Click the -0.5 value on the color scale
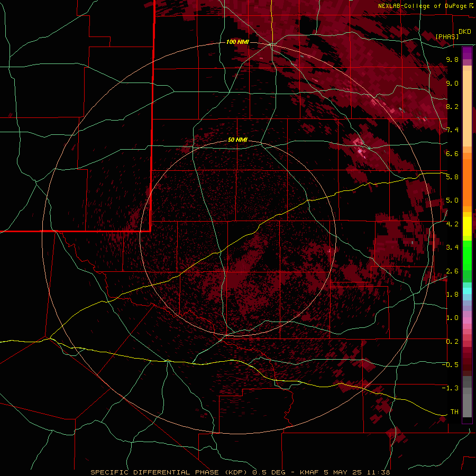 coord(450,365)
